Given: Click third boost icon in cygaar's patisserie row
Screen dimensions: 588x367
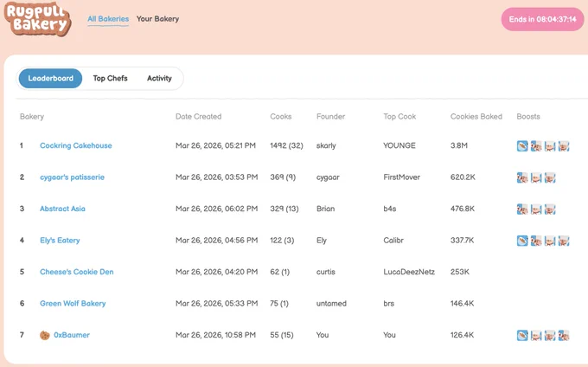Looking at the screenshot, I should 550,177.
